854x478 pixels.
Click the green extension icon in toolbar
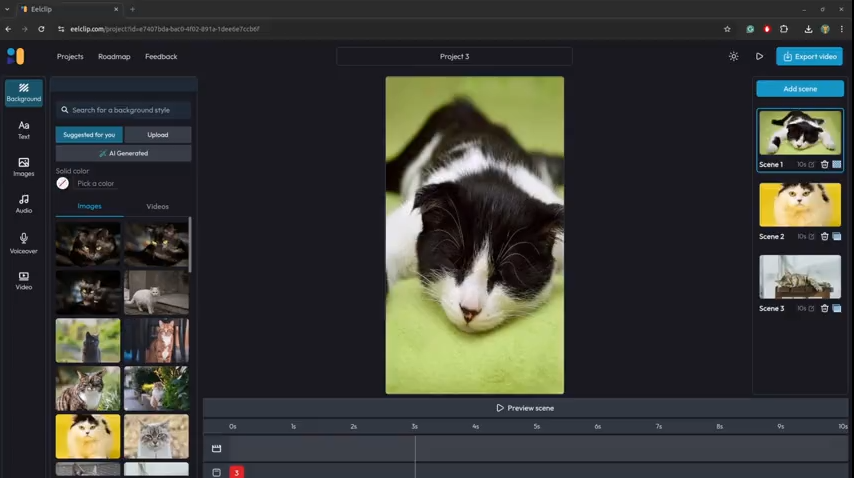tap(750, 29)
